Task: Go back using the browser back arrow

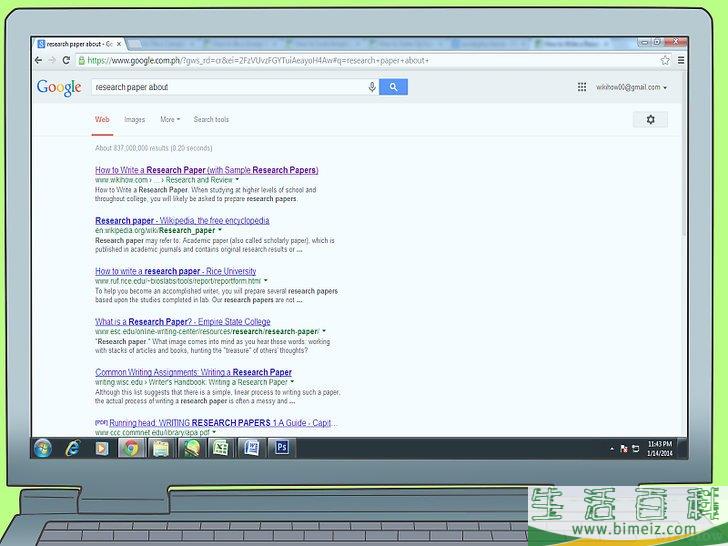Action: click(39, 60)
